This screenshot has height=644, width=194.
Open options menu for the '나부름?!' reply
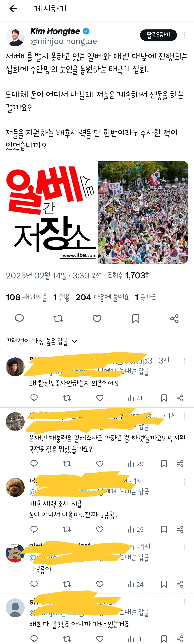click(x=184, y=547)
